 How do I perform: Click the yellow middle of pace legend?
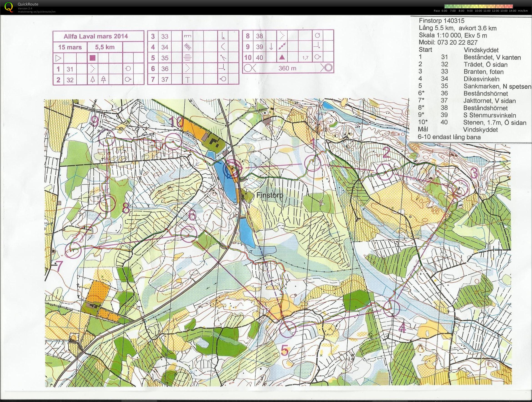coord(479,7)
